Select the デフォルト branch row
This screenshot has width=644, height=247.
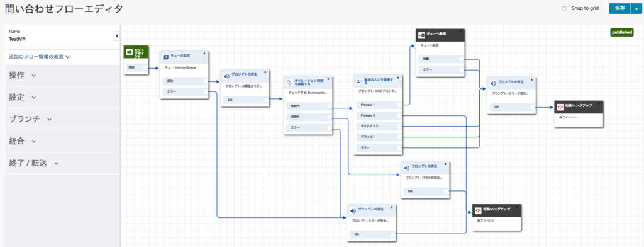click(x=379, y=137)
